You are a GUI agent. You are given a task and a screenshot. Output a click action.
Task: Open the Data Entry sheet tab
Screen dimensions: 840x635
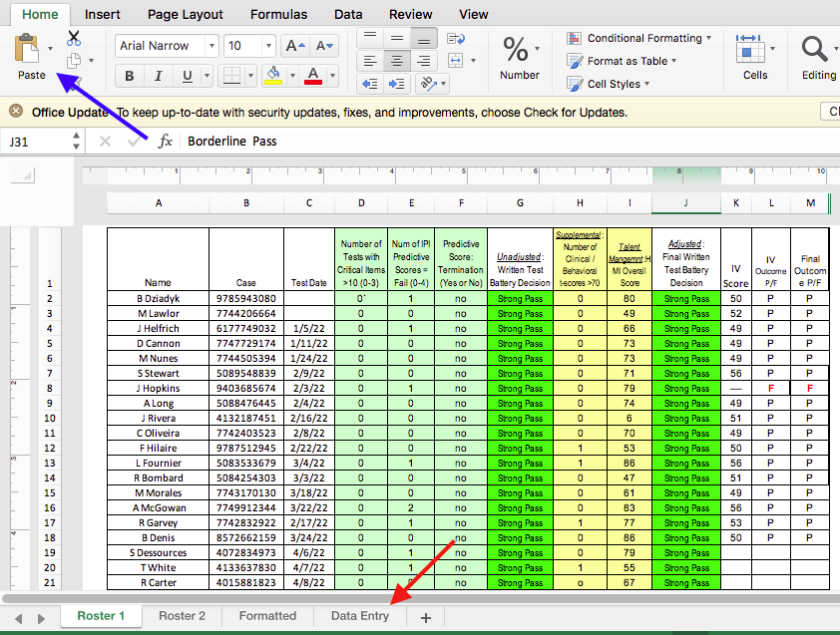click(x=359, y=616)
